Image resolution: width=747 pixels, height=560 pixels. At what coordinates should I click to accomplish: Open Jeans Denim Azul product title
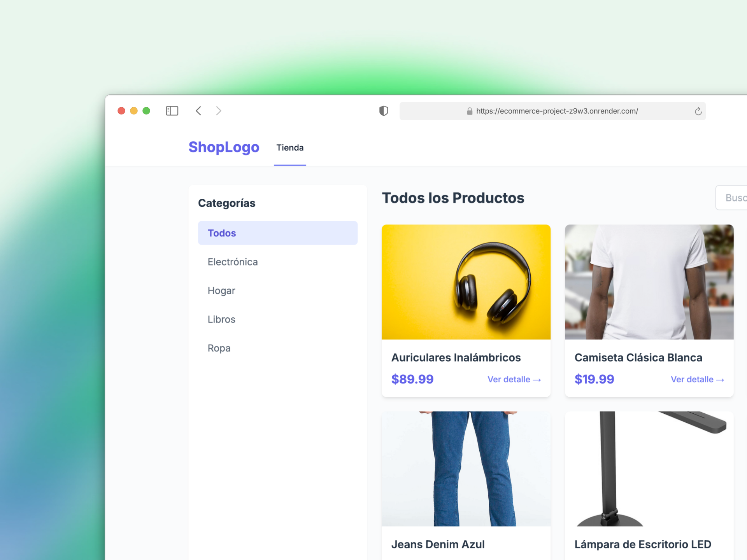(438, 544)
